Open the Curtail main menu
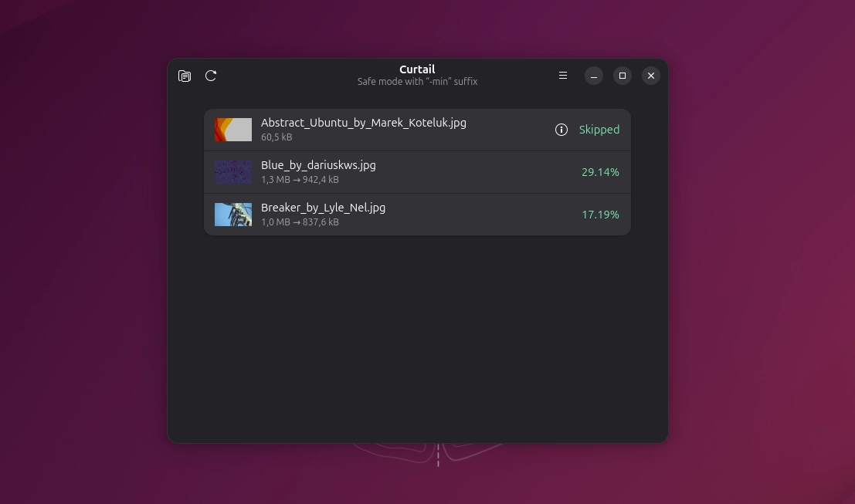Screen dimensions: 855x504 pos(563,76)
